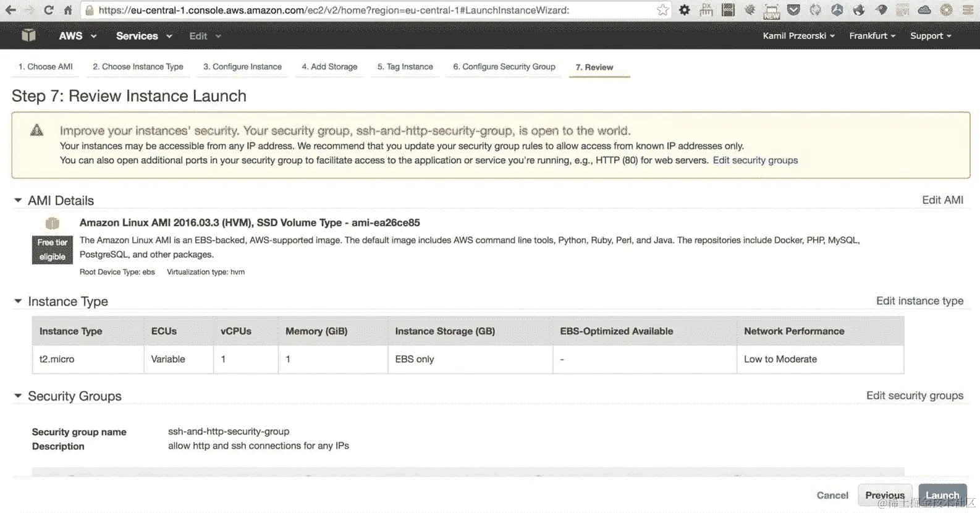
Task: Click the Amazon Linux AMI icon
Action: click(53, 223)
